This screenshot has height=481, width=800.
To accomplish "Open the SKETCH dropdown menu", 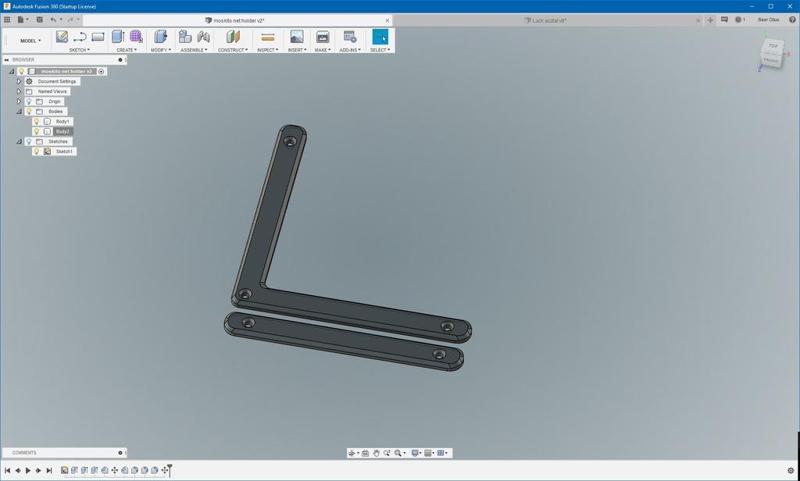I will click(x=79, y=50).
